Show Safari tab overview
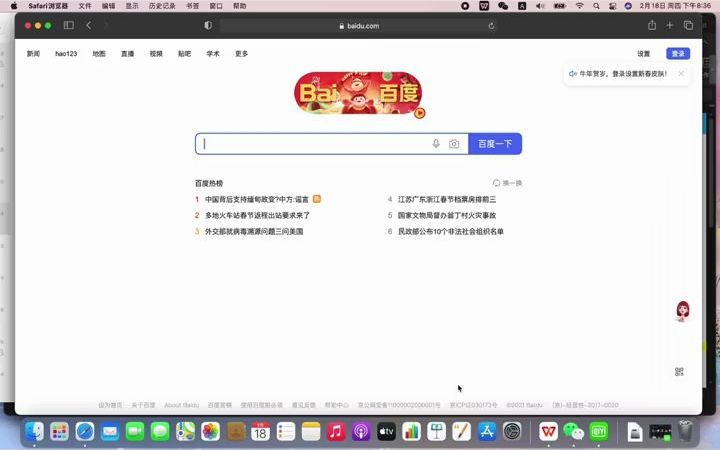Image resolution: width=720 pixels, height=450 pixels. point(688,25)
